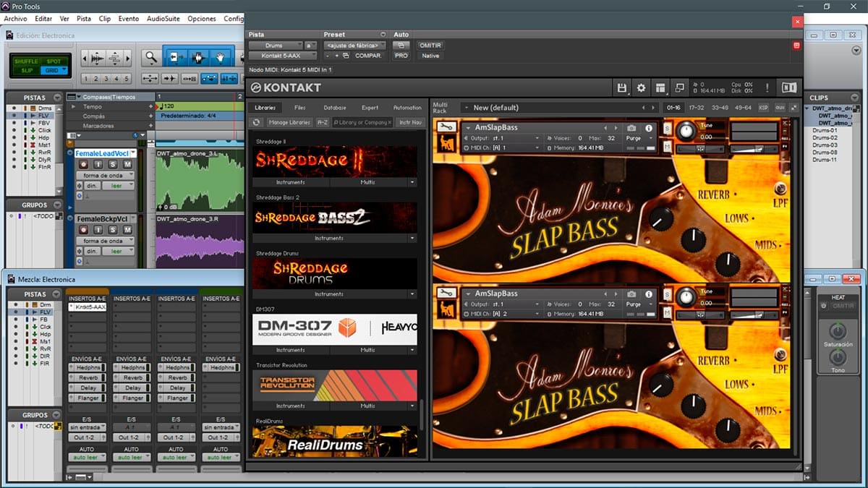Open Shreddage II Instruments list

[291, 182]
